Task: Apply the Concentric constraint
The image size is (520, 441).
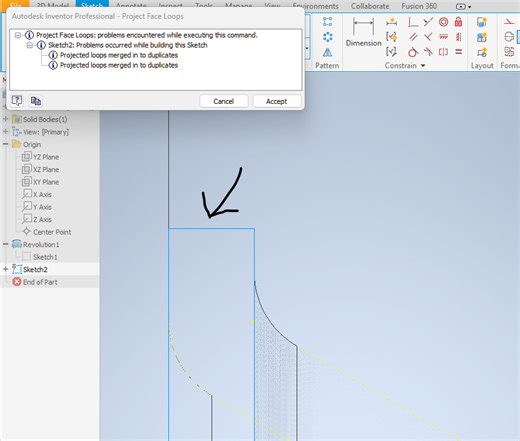Action: pos(443,22)
